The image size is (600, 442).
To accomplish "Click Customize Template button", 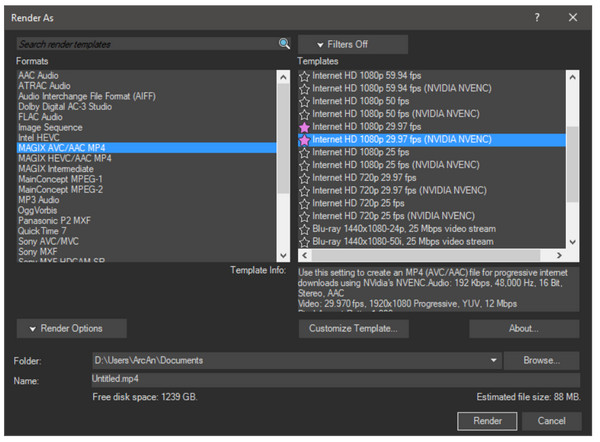I will (354, 328).
